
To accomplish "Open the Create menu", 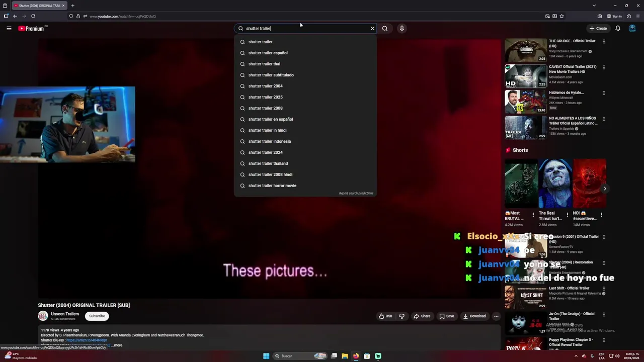I will (x=598, y=29).
